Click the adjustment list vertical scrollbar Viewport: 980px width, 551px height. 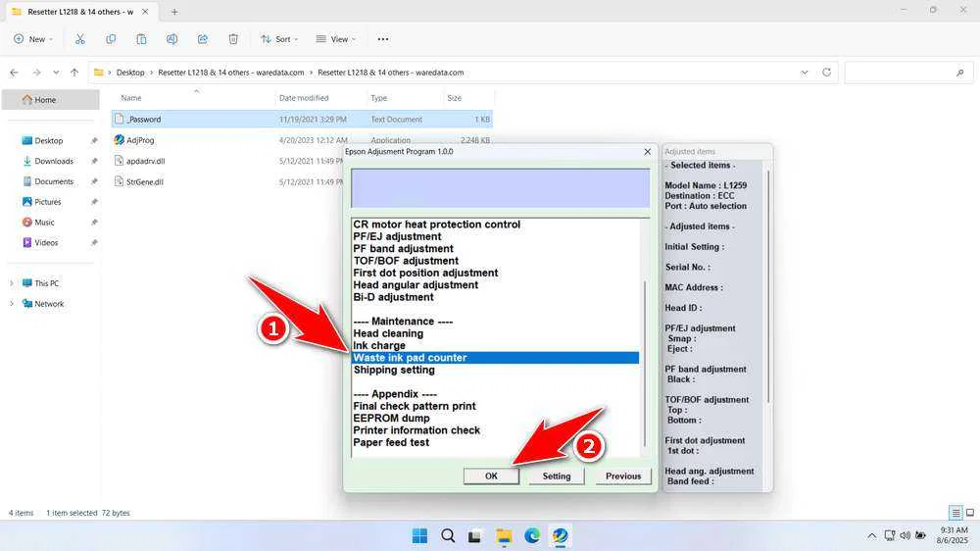tap(644, 363)
